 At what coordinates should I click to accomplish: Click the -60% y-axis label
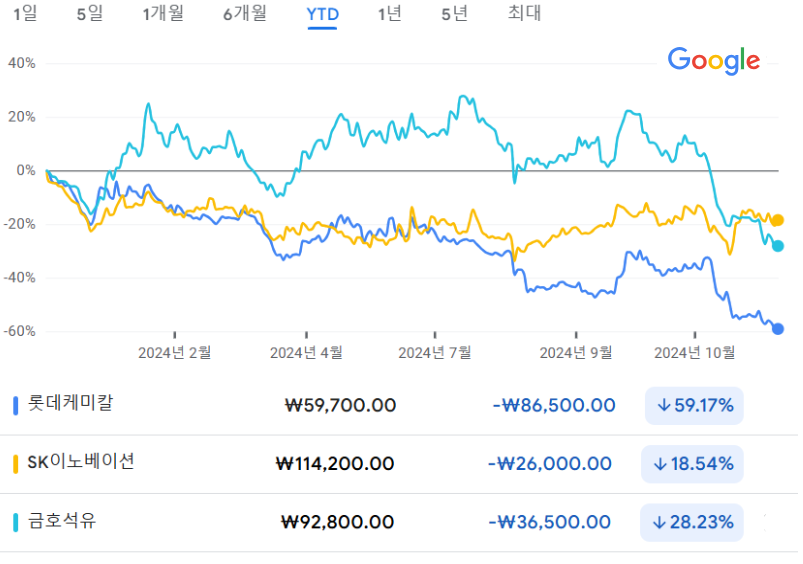(x=19, y=331)
